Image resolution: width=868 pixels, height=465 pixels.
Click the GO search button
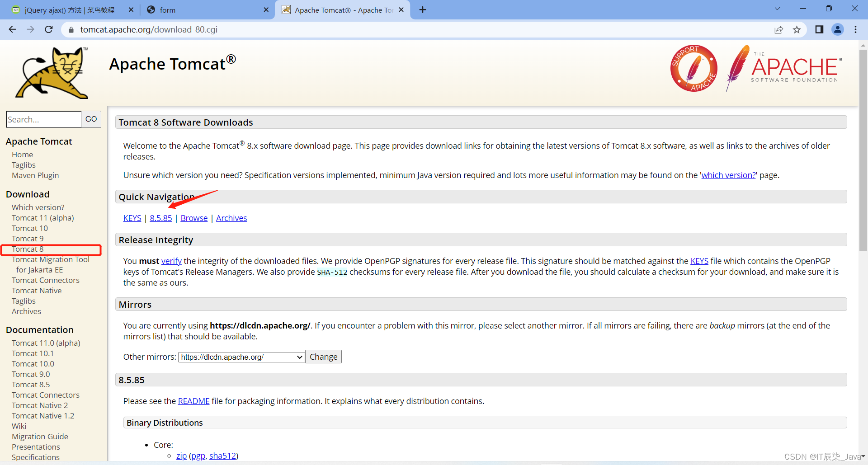[91, 119]
